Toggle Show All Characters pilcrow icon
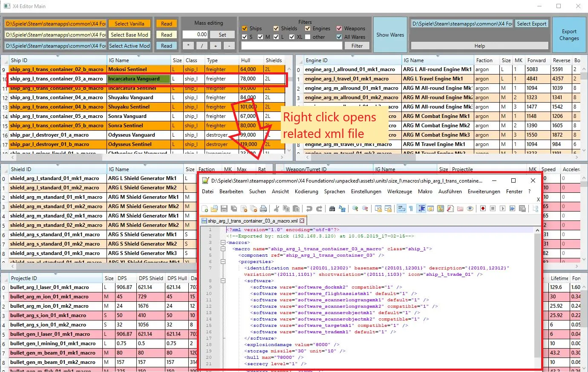Image resolution: width=588 pixels, height=372 pixels. coord(411,209)
